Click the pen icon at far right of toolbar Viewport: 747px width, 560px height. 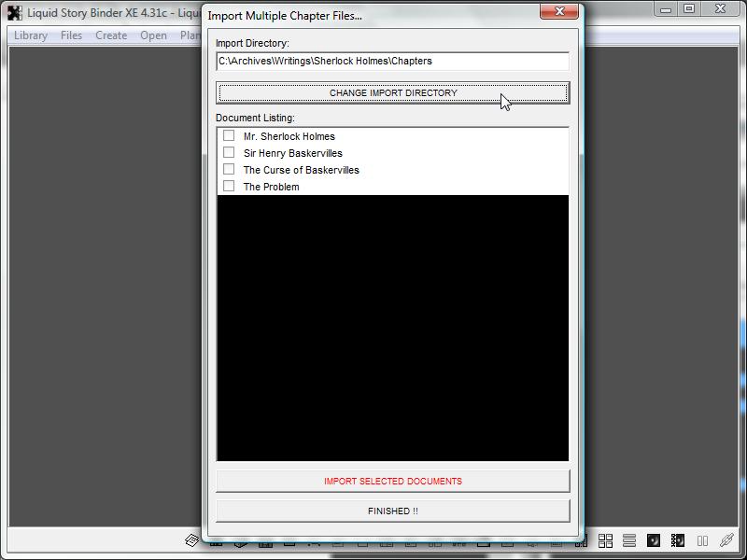click(726, 540)
